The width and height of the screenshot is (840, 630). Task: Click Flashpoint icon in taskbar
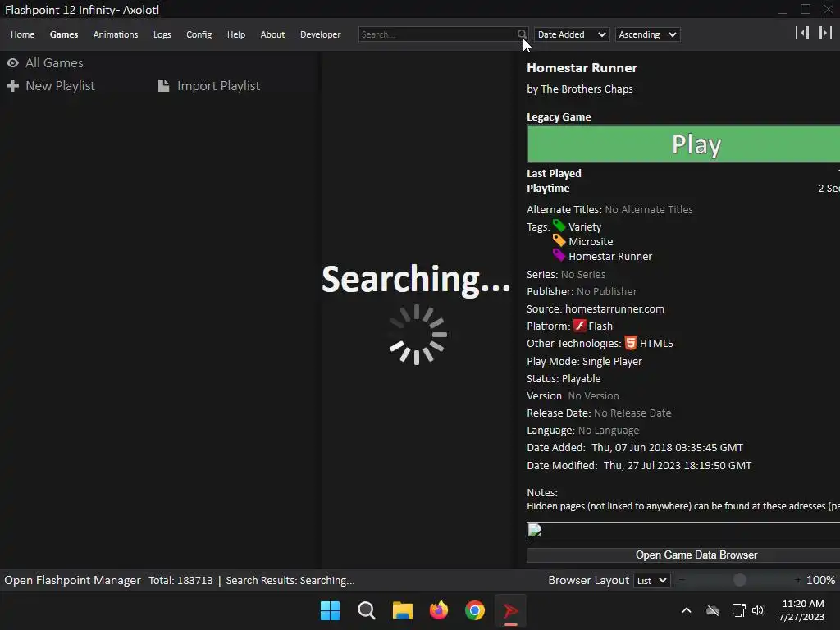510,610
